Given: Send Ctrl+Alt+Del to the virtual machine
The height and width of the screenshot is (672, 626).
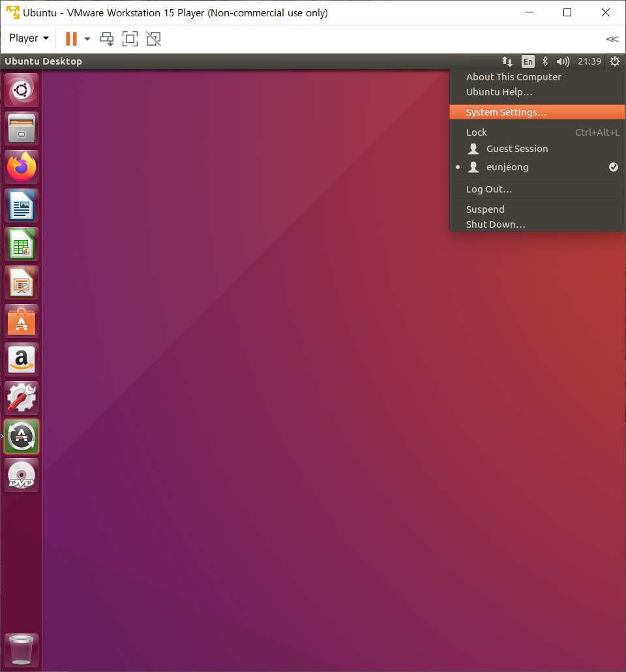Looking at the screenshot, I should [107, 38].
